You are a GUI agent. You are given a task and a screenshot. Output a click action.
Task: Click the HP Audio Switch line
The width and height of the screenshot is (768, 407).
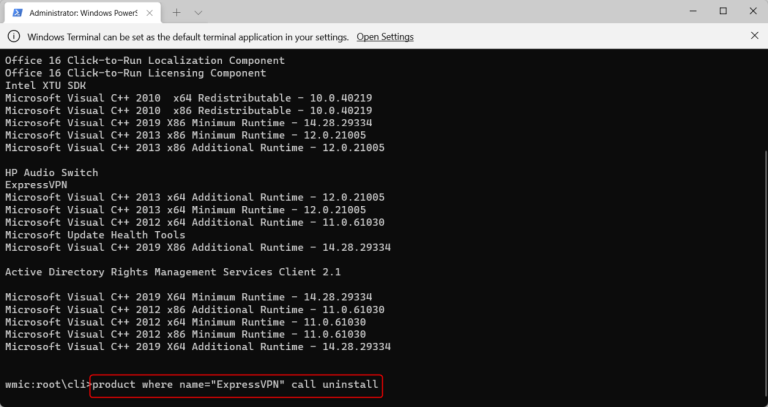click(x=51, y=172)
